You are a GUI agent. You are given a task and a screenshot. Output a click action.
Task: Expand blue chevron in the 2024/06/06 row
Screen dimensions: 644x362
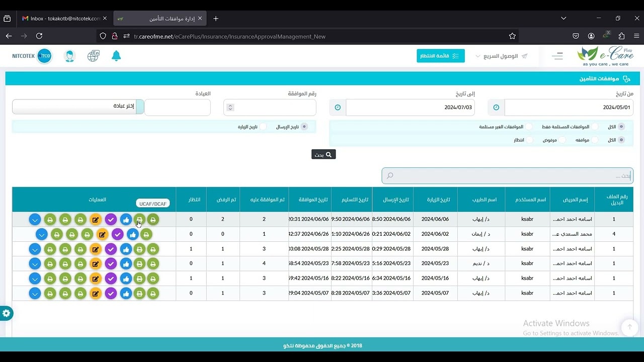pos(35,219)
